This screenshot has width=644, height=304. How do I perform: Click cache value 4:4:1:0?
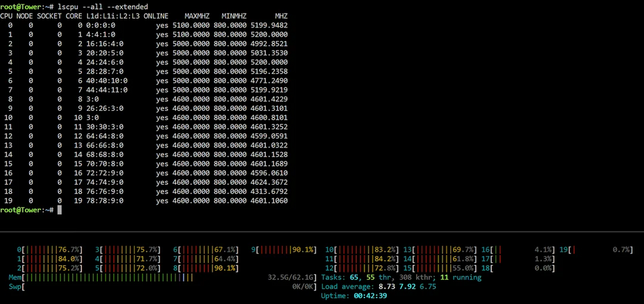pos(100,35)
